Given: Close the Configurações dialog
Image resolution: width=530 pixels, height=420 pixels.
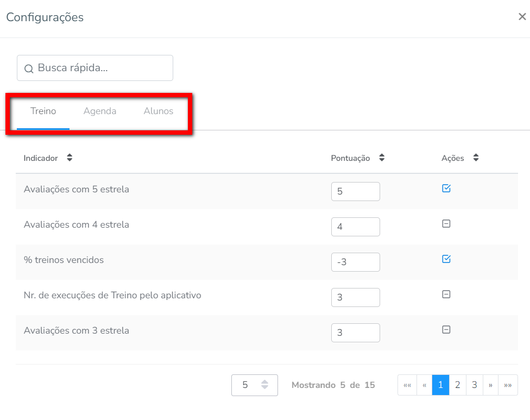Looking at the screenshot, I should click(522, 17).
